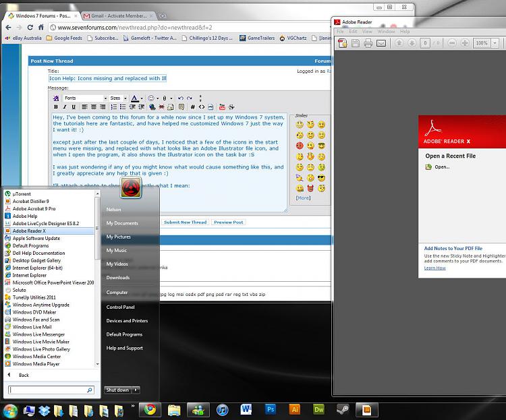Open the File menu in Adobe Reader

(x=340, y=31)
